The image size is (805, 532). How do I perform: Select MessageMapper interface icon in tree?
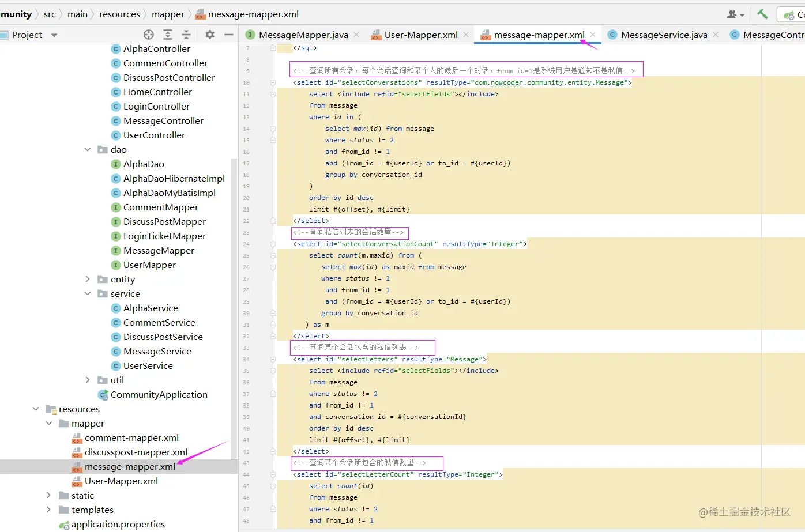coord(116,251)
